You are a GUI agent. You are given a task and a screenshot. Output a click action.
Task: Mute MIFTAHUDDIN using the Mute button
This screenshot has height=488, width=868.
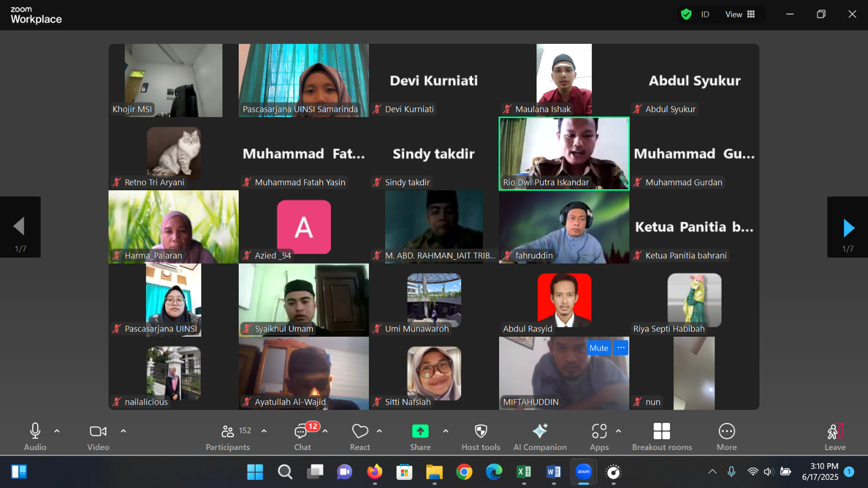(598, 348)
